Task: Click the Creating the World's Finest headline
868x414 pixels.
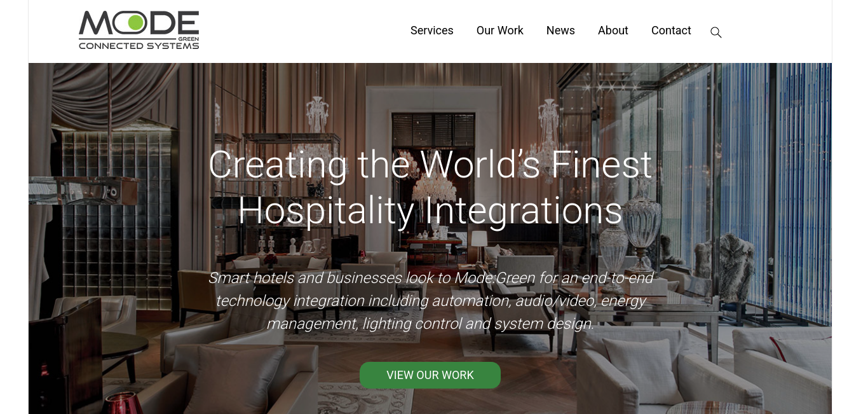Action: pyautogui.click(x=430, y=164)
